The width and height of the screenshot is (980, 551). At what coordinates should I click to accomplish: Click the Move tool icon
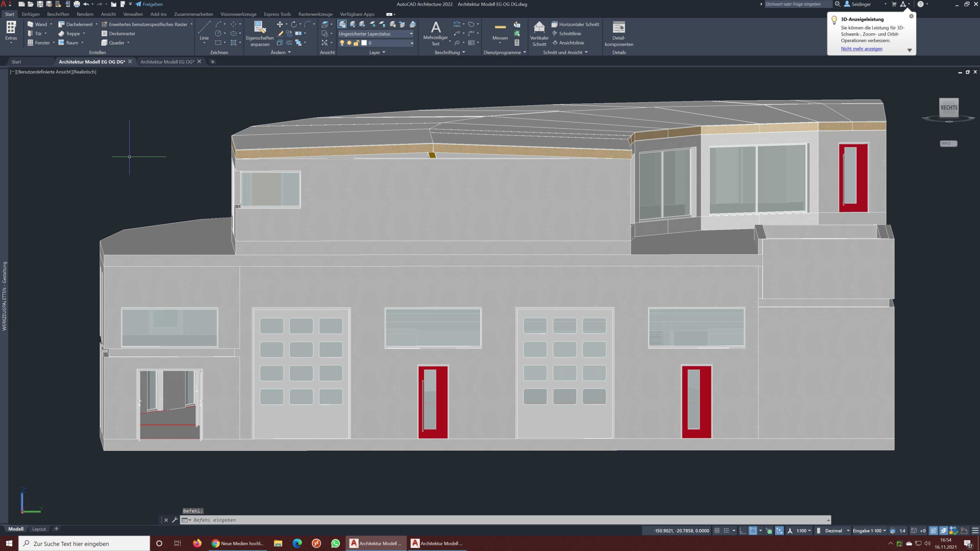click(x=280, y=24)
